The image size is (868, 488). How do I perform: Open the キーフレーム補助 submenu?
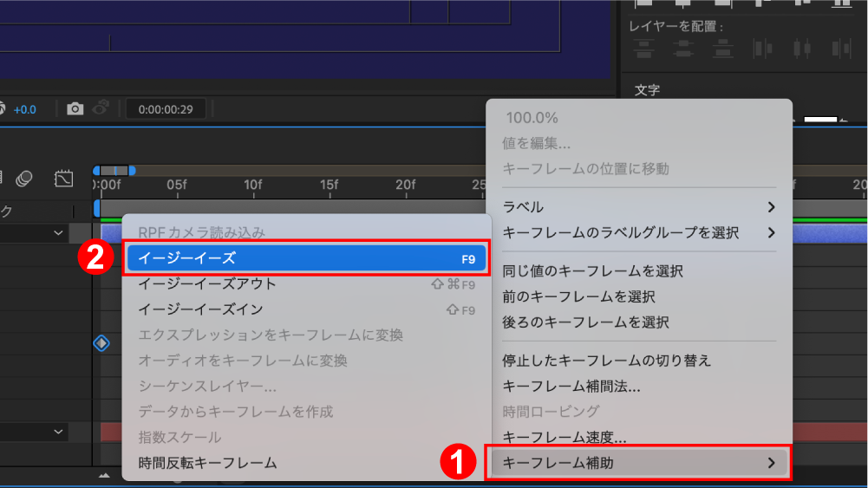point(638,463)
